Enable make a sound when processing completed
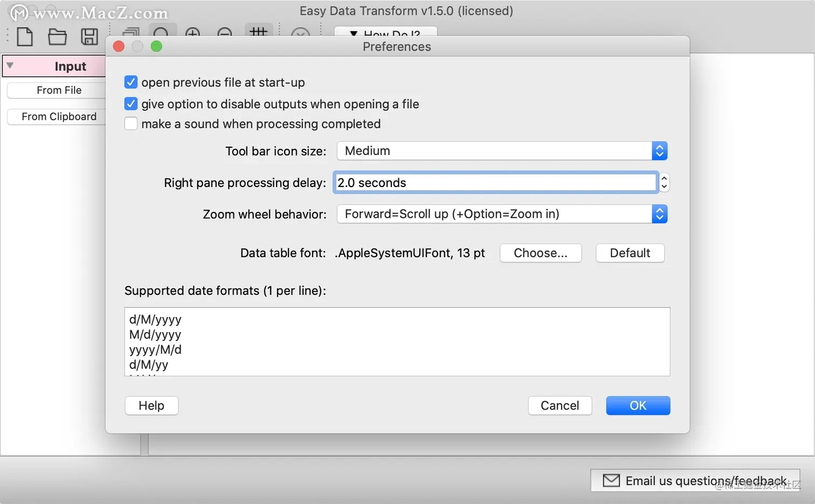Viewport: 815px width, 504px height. coord(130,123)
